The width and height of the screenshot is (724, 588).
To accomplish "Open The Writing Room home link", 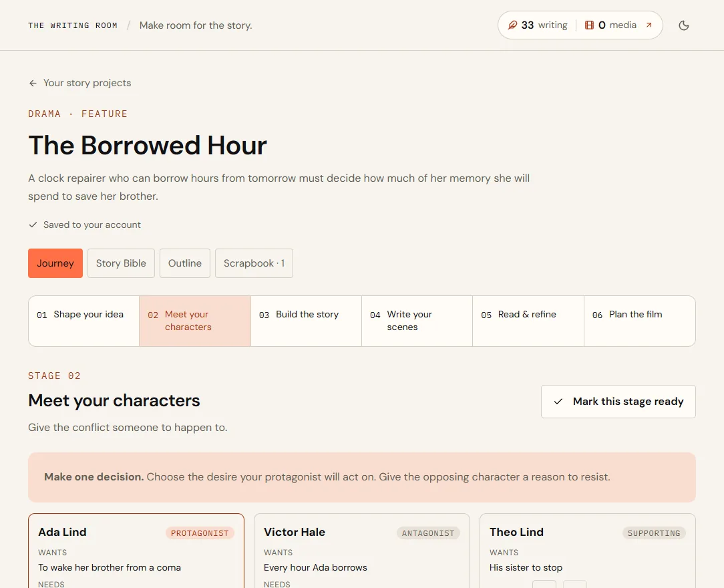I will click(x=73, y=25).
